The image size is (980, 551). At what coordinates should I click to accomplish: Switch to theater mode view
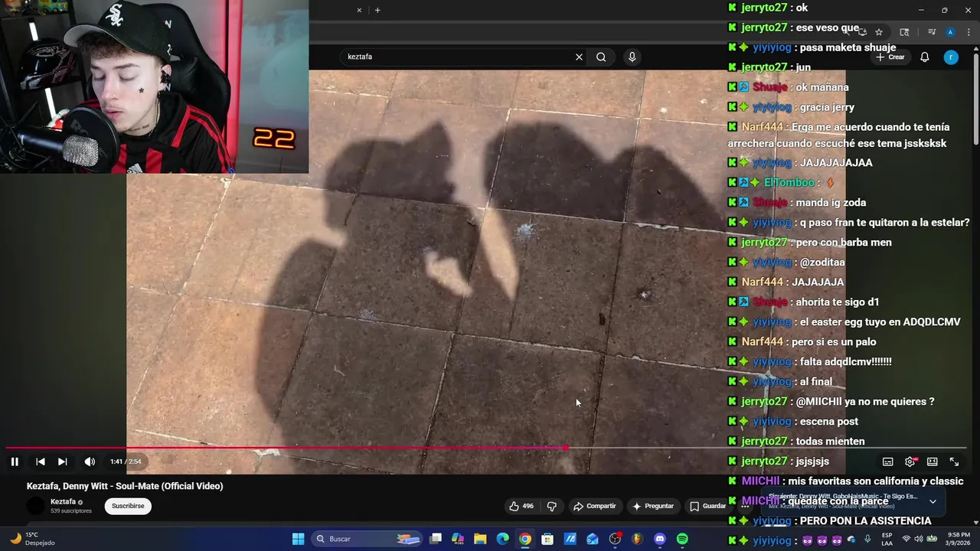pos(932,461)
